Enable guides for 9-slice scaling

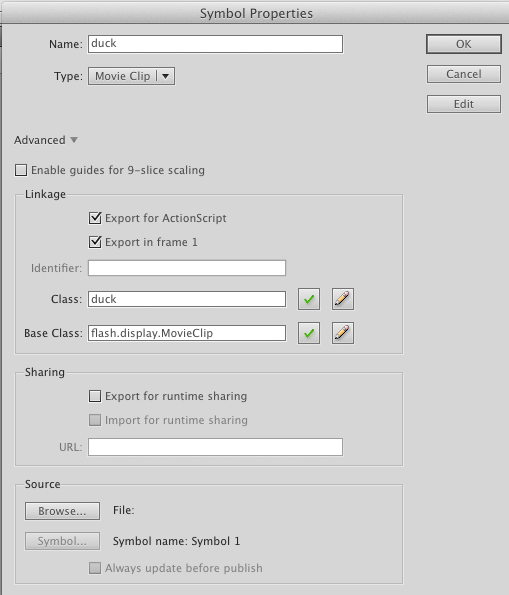[21, 170]
